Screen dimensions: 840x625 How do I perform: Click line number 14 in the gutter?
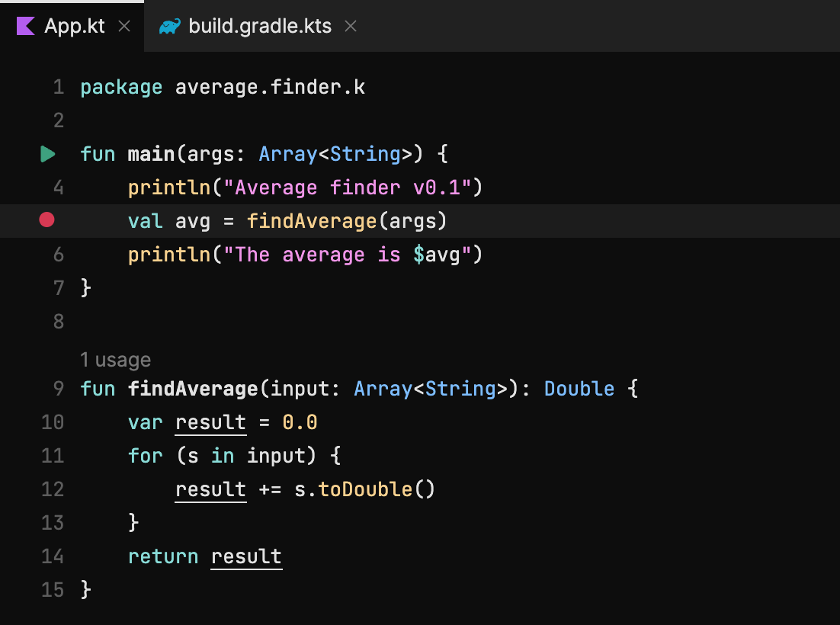53,556
